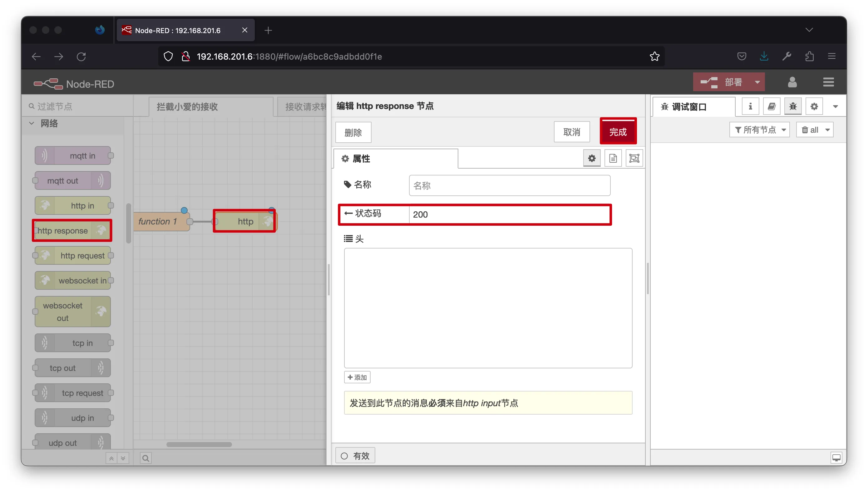Viewport: 868px width, 492px height.
Task: Click the user account icon
Action: tap(792, 82)
